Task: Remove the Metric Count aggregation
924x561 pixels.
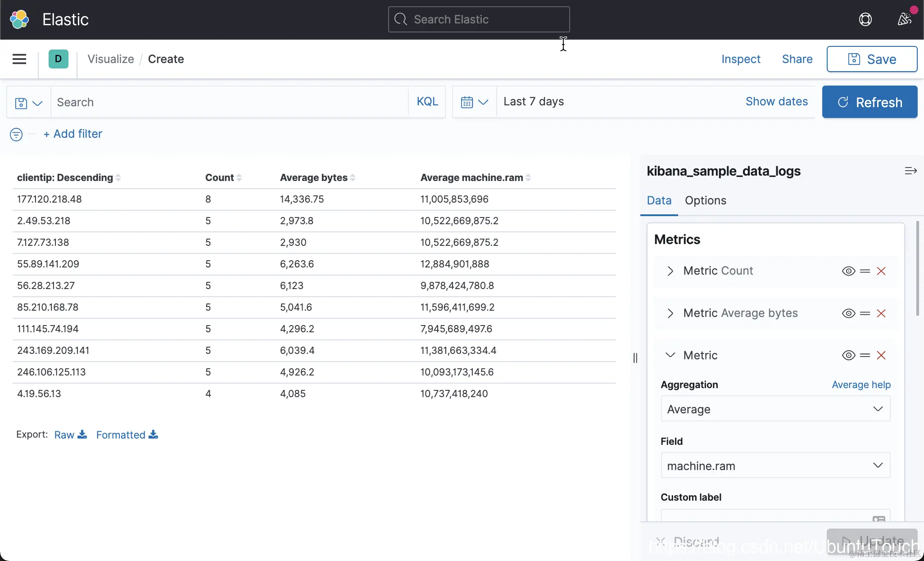Action: 881,271
